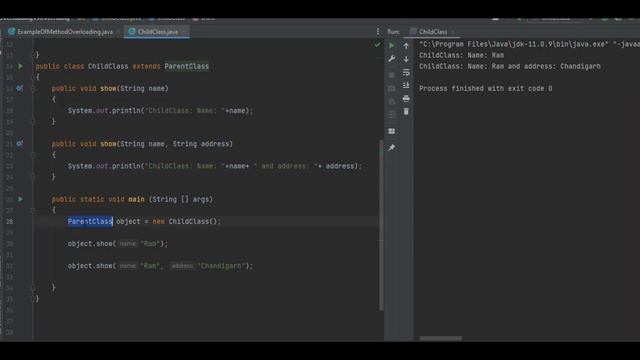Click "Process finished with exit code 0" text
This screenshot has width=640, height=360.
pos(485,88)
